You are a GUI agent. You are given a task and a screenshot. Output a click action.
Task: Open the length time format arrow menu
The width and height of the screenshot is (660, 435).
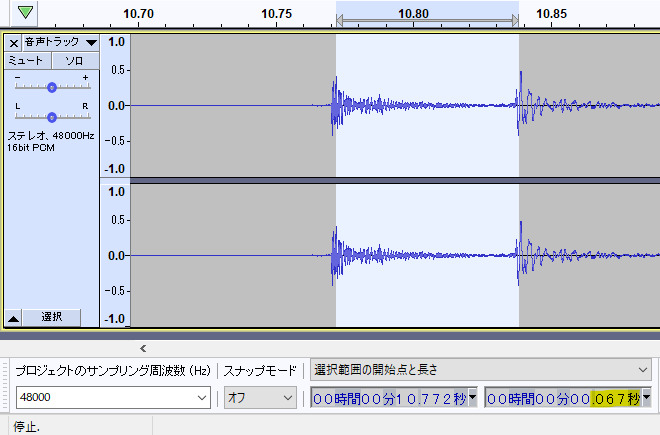tap(647, 398)
